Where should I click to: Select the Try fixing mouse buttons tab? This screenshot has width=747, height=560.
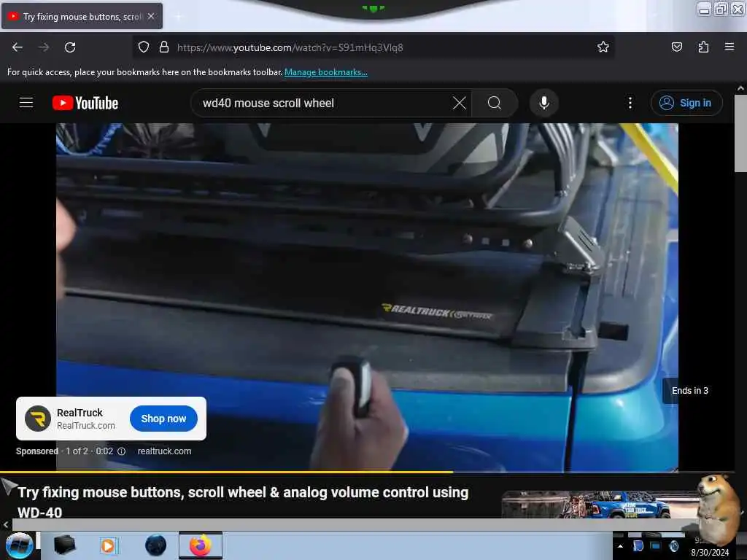coord(82,16)
